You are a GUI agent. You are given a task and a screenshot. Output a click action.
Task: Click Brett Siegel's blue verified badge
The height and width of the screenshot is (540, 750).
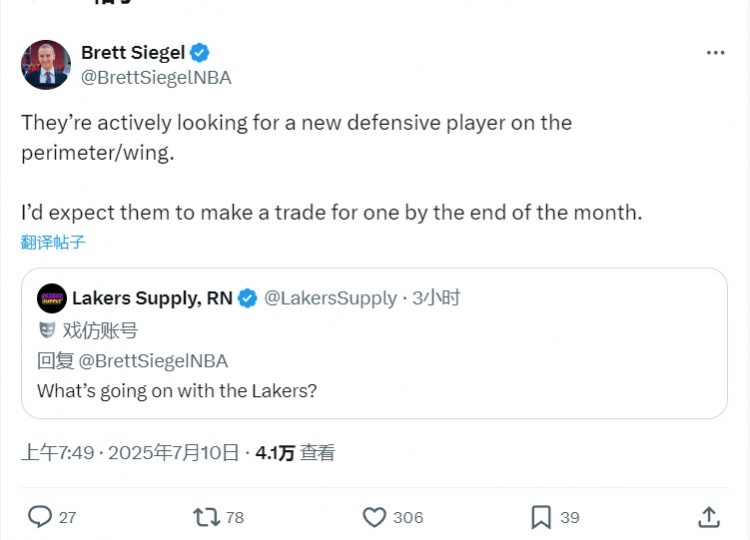(x=200, y=53)
